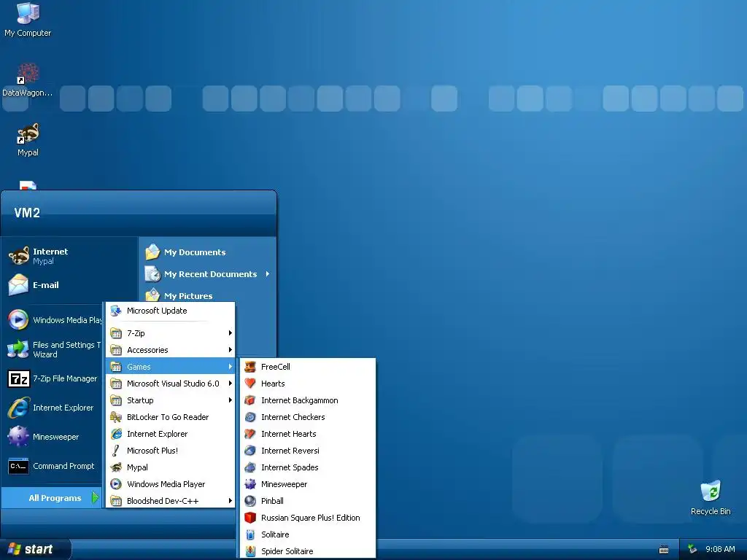Click the Start button

pos(35,549)
